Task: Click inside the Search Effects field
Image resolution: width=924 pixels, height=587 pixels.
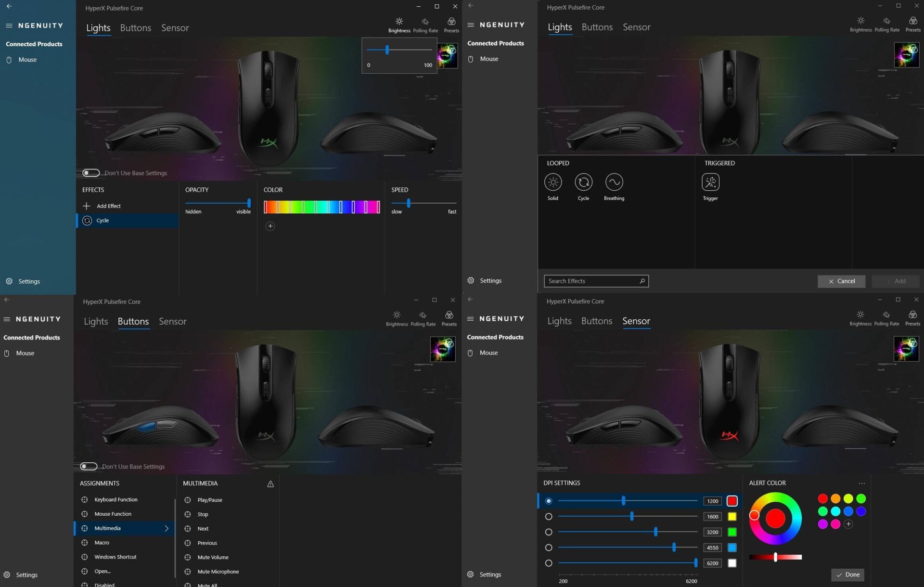Action: (x=592, y=281)
